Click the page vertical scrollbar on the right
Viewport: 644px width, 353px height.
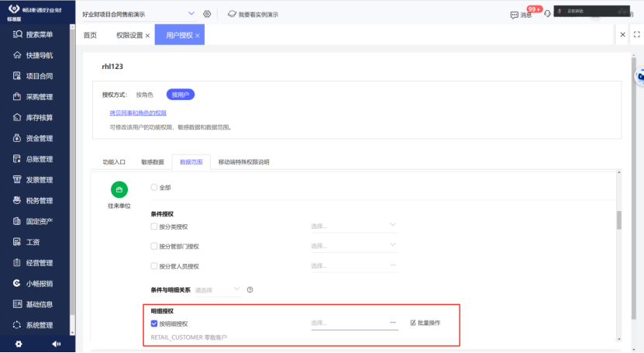(x=634, y=187)
